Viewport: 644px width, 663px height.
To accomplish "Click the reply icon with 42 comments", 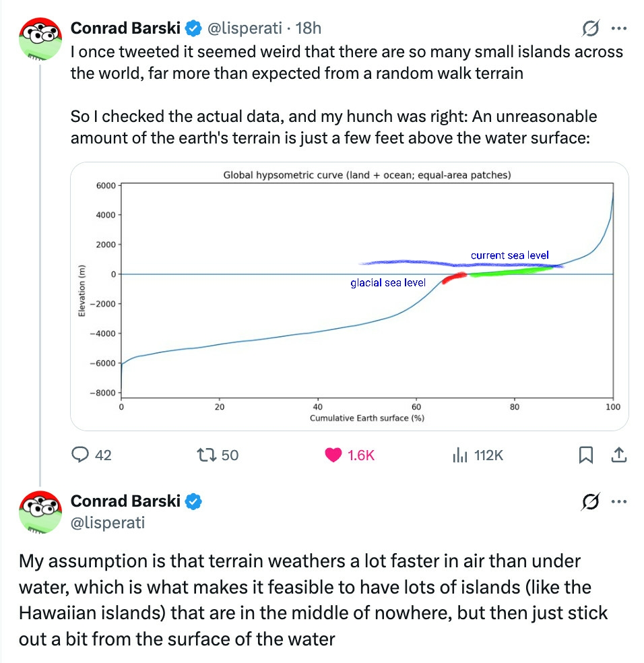I will coord(82,455).
